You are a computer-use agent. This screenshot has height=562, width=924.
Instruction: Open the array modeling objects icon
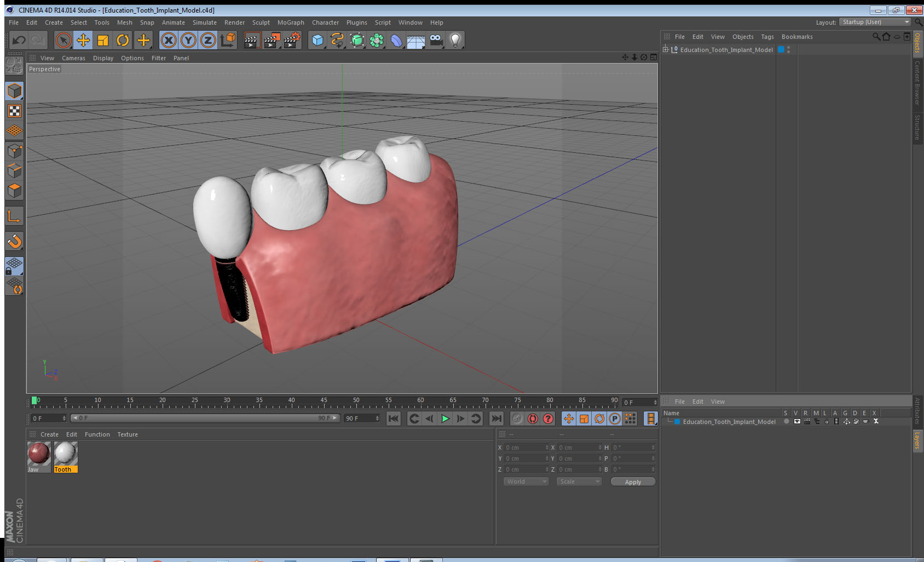coord(377,40)
